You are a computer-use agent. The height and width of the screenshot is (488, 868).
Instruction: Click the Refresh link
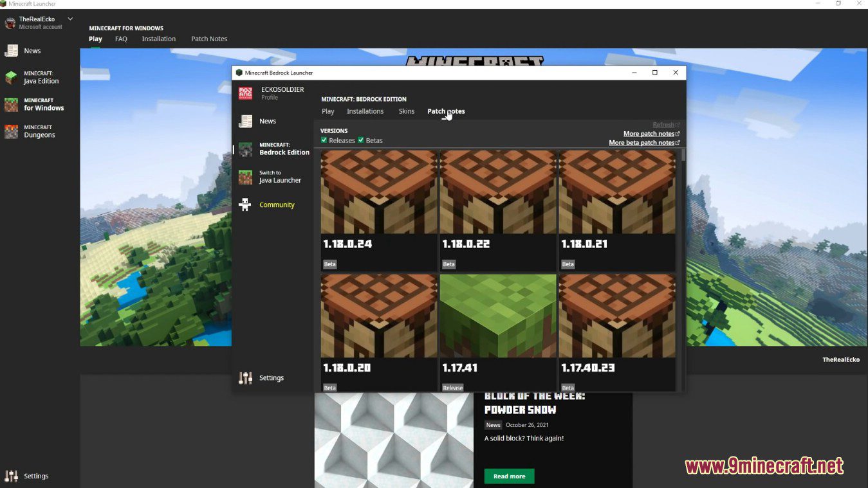(666, 125)
